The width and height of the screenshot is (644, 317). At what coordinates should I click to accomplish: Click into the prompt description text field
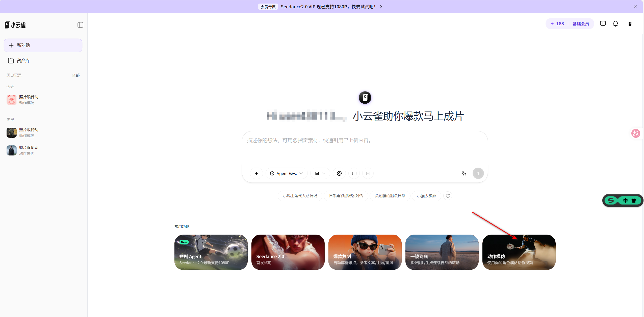364,149
